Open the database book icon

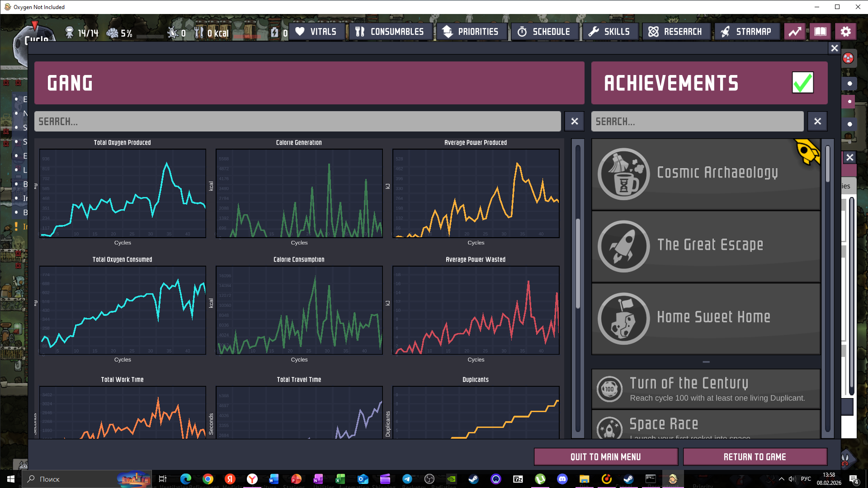click(820, 32)
